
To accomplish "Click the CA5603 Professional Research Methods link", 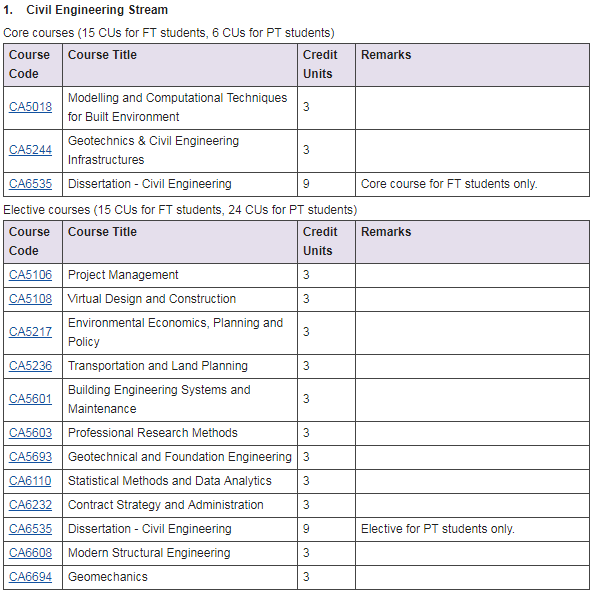I will pyautogui.click(x=30, y=433).
